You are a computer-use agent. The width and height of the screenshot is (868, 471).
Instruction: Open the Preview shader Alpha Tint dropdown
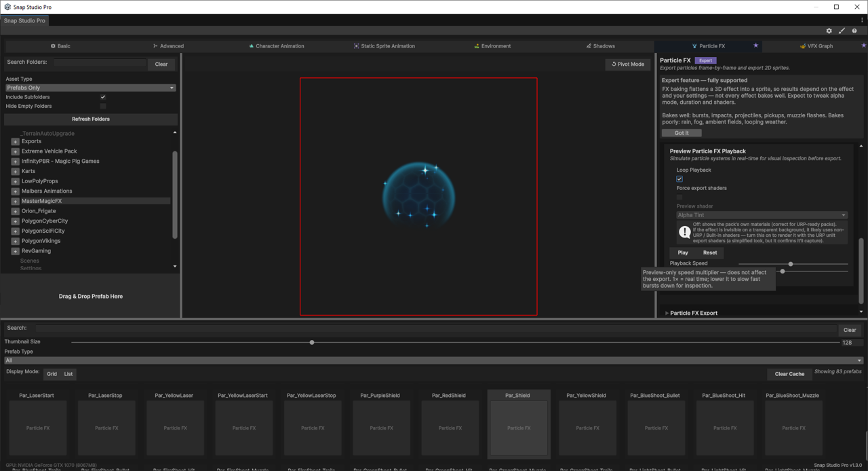(762, 215)
